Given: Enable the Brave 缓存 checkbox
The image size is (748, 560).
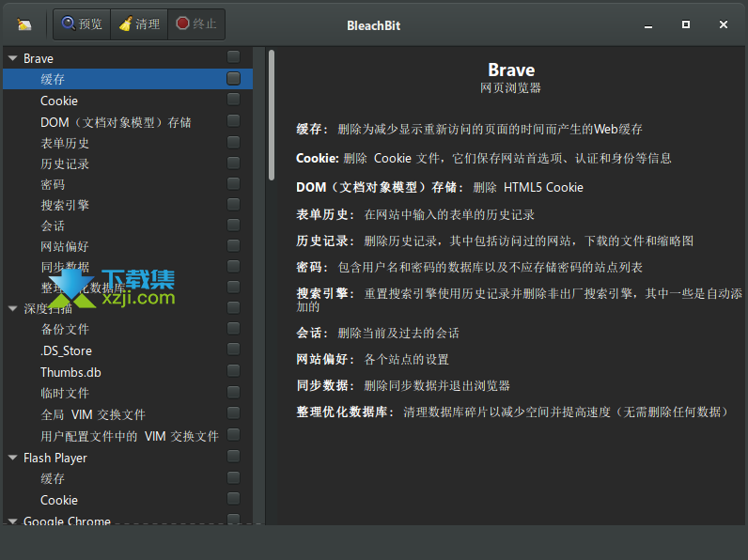Looking at the screenshot, I should tap(233, 78).
